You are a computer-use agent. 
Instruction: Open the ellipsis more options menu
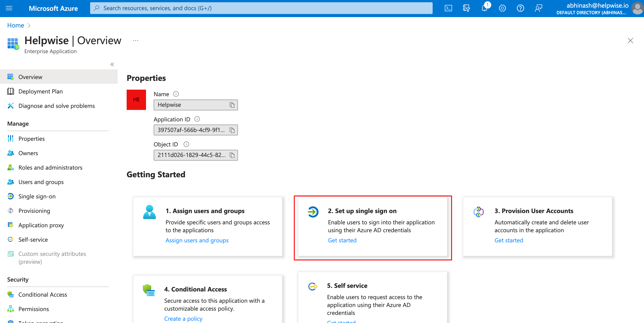click(135, 41)
